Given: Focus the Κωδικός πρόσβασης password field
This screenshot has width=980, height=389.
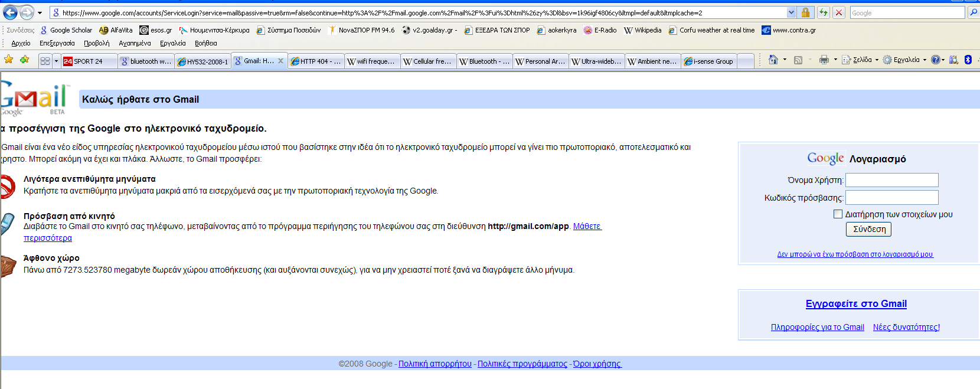Looking at the screenshot, I should (x=892, y=197).
